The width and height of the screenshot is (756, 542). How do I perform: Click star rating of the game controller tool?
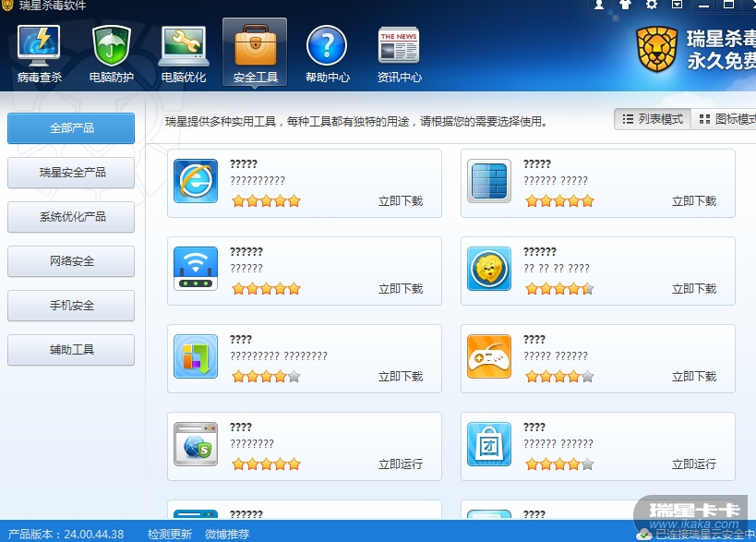point(559,377)
